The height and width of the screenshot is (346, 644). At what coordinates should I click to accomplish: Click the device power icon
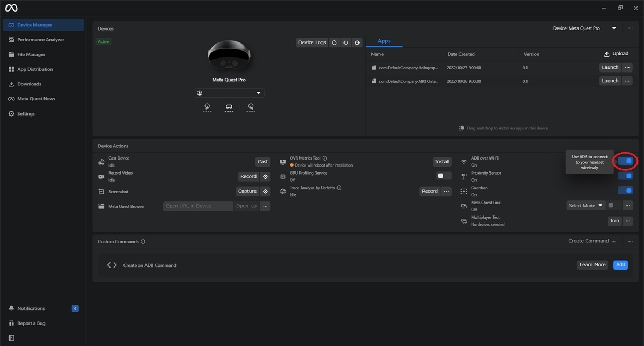[x=346, y=42]
